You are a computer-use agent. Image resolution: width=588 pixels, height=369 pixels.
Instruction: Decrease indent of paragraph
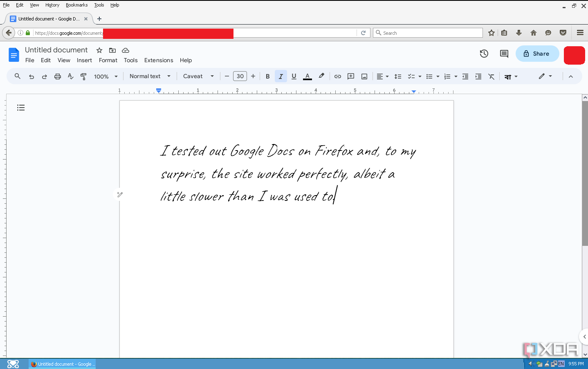(x=465, y=76)
